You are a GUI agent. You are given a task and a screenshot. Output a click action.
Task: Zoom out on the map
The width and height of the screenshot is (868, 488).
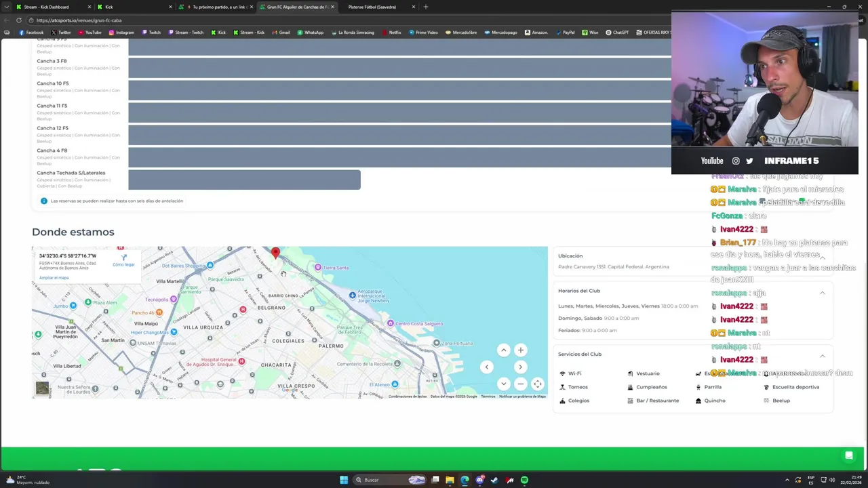(520, 384)
